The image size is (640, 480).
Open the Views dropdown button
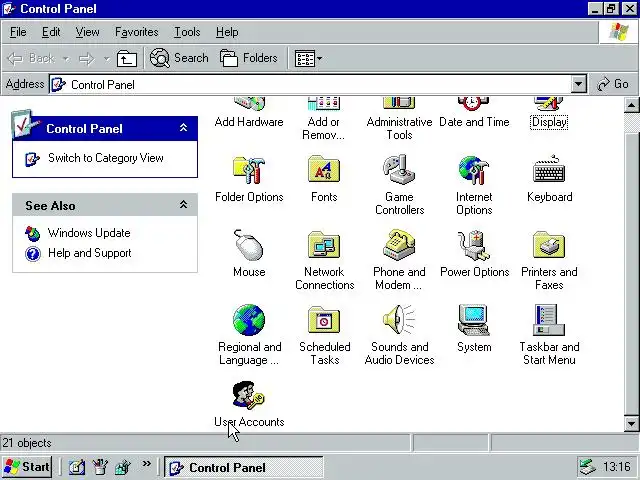click(309, 59)
